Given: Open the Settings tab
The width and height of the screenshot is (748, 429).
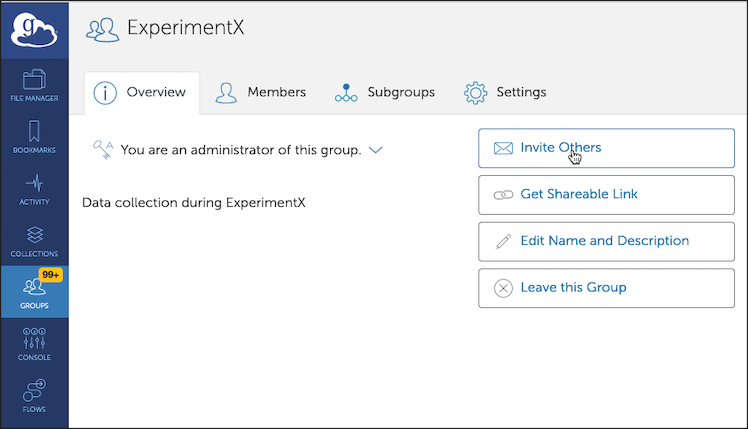Looking at the screenshot, I should 506,93.
